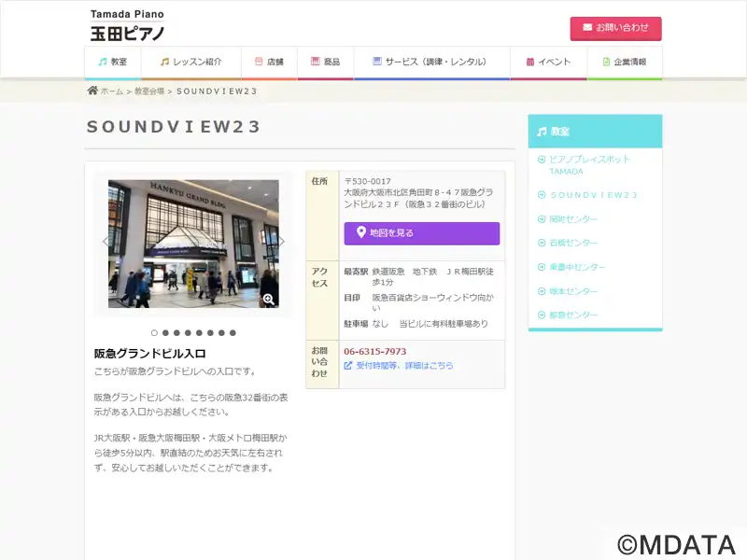Viewport: 747px width, 560px height.
Task: Click the purple 地図を見る map button
Action: tap(421, 233)
